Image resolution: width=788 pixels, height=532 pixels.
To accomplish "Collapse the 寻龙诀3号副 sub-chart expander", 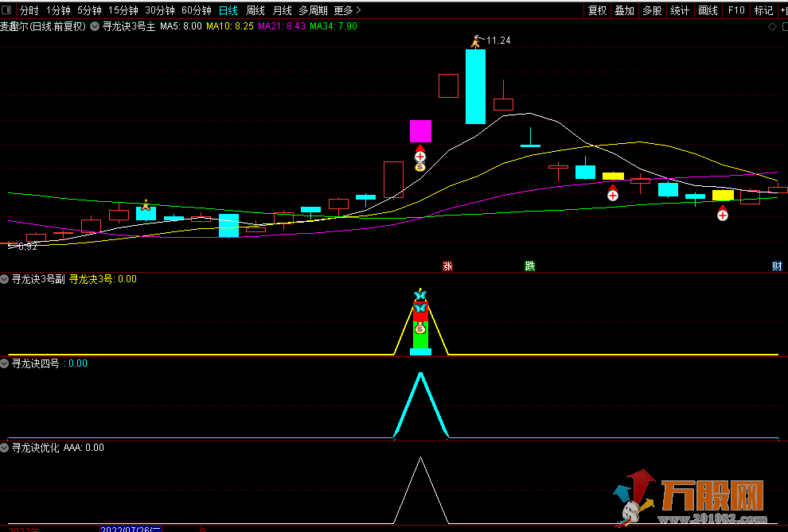I will click(5, 279).
